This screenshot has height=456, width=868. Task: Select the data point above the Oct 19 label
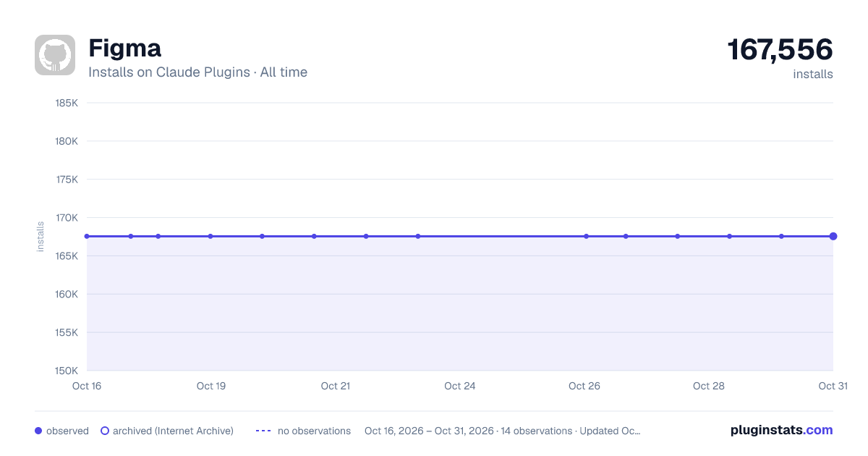[210, 236]
